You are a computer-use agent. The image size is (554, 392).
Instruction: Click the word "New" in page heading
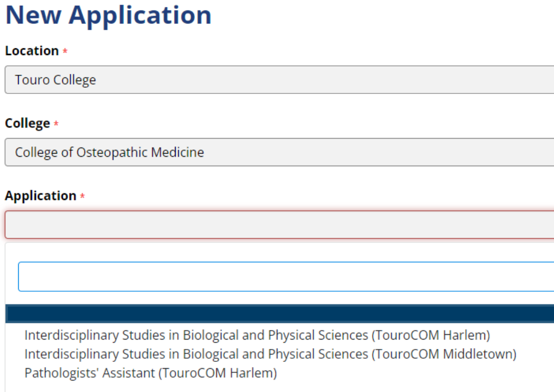point(33,15)
